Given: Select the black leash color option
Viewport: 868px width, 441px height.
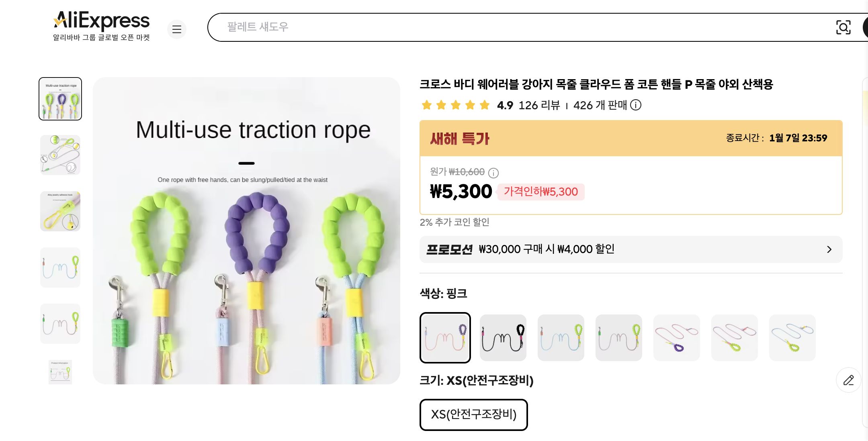Looking at the screenshot, I should click(x=503, y=338).
